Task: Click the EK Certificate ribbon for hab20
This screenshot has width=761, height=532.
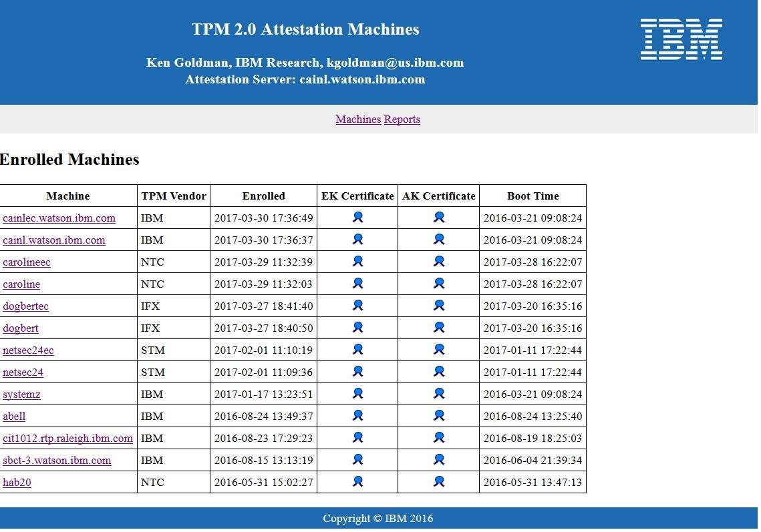Action: [357, 481]
